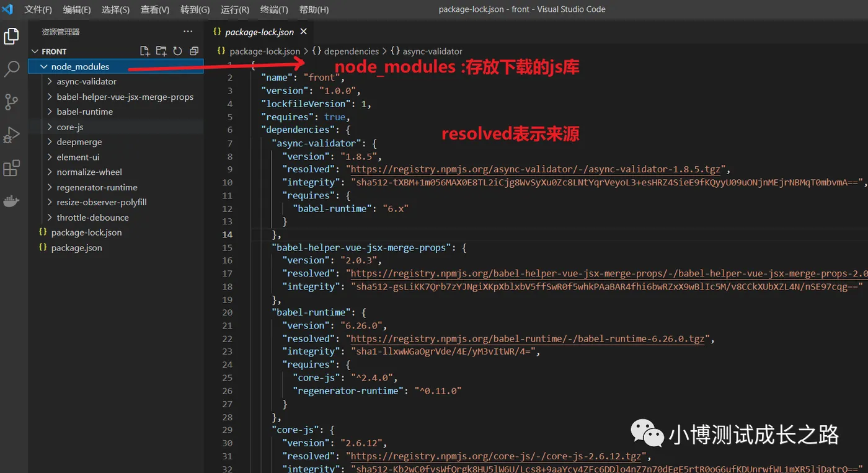
Task: Click the 资源管理器 panel title
Action: 61,32
